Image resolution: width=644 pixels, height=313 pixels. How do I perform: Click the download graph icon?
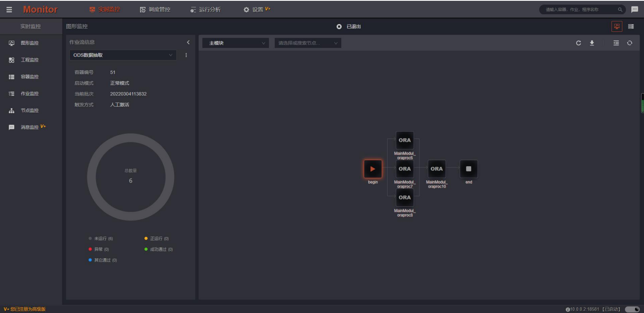[592, 43]
